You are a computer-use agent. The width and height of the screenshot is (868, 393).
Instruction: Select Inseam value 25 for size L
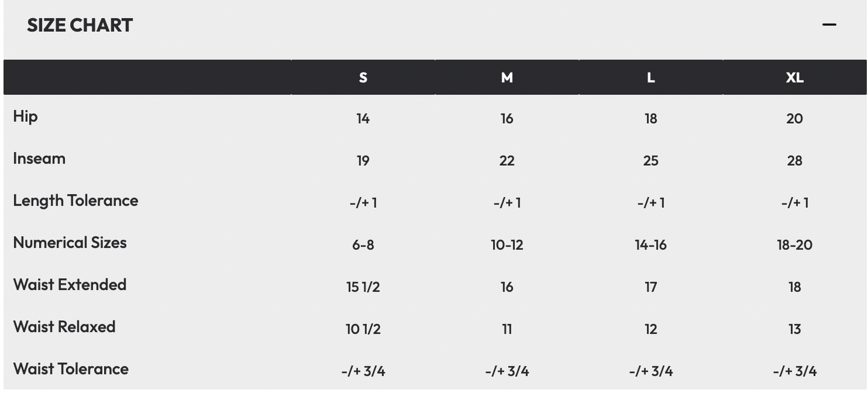click(x=651, y=160)
